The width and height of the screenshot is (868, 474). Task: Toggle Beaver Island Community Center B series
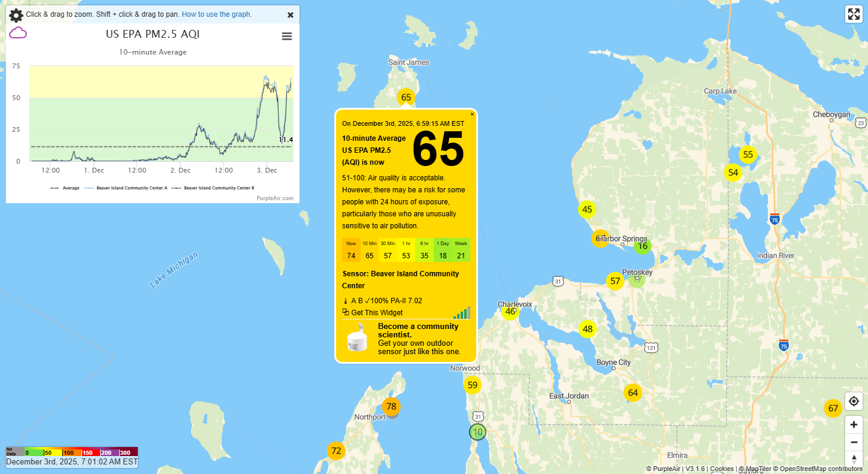[x=216, y=188]
